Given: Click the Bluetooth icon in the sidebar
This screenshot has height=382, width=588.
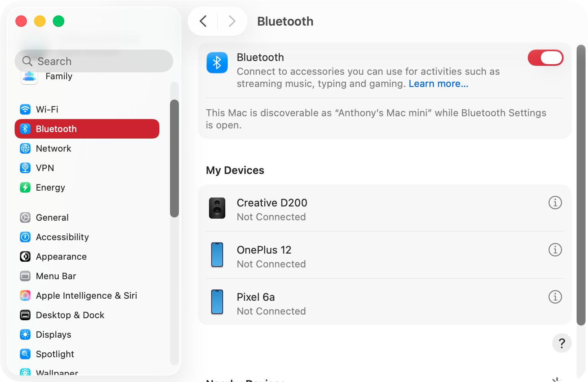Looking at the screenshot, I should point(25,129).
